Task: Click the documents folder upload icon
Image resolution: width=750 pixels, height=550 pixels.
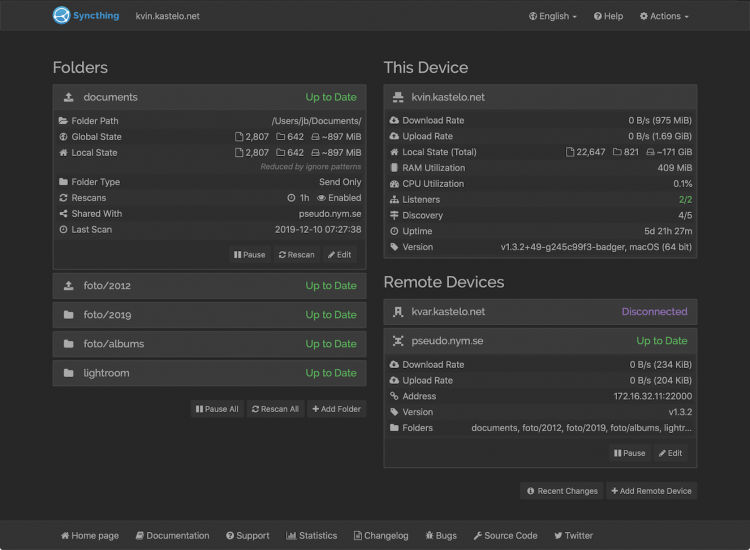Action: 68,98
